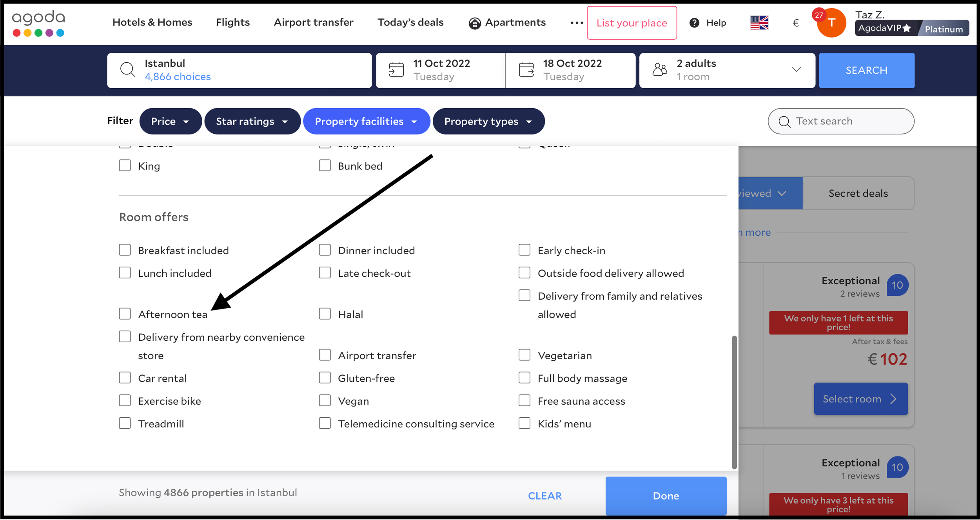Open the Euro currency selector

click(795, 23)
